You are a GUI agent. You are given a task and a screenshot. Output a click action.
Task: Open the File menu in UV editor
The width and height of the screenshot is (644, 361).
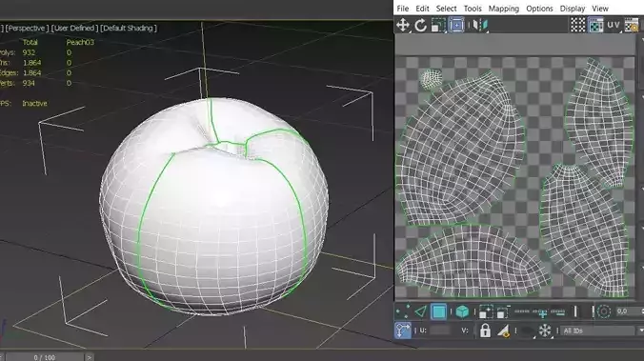402,9
